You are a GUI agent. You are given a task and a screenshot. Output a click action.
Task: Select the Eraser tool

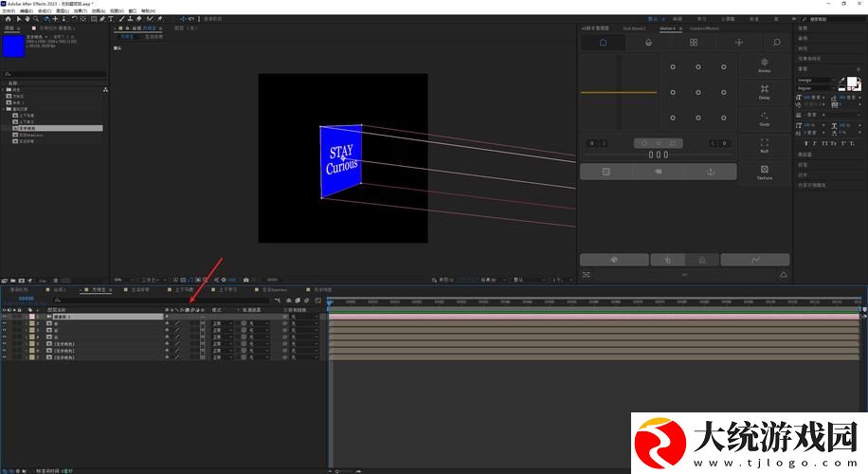click(x=139, y=19)
